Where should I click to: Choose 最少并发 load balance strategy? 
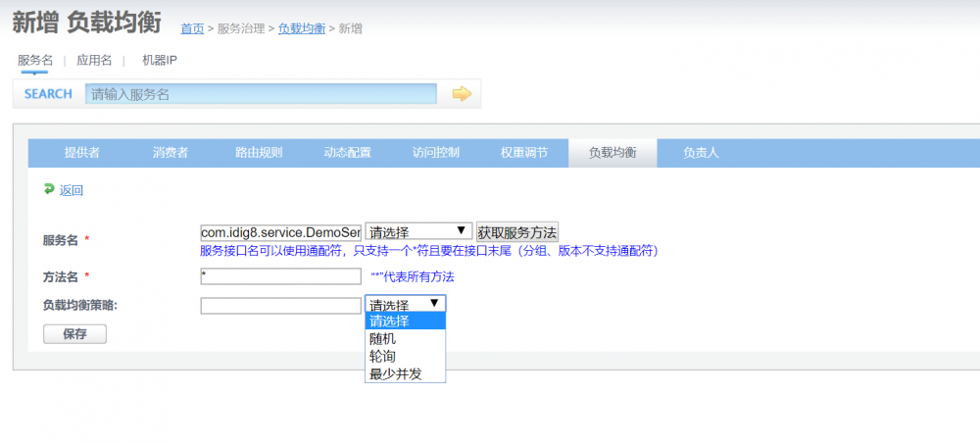405,374
